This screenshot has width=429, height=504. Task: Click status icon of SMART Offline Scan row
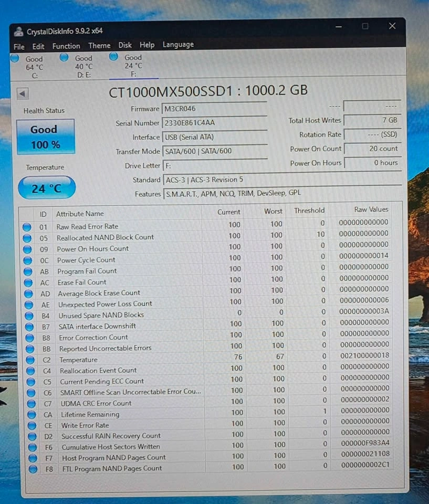click(x=31, y=393)
